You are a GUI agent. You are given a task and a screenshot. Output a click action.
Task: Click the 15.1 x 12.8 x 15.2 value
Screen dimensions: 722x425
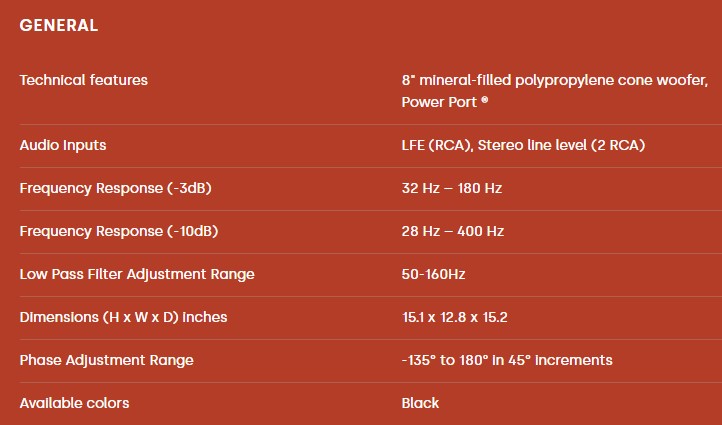click(x=454, y=317)
